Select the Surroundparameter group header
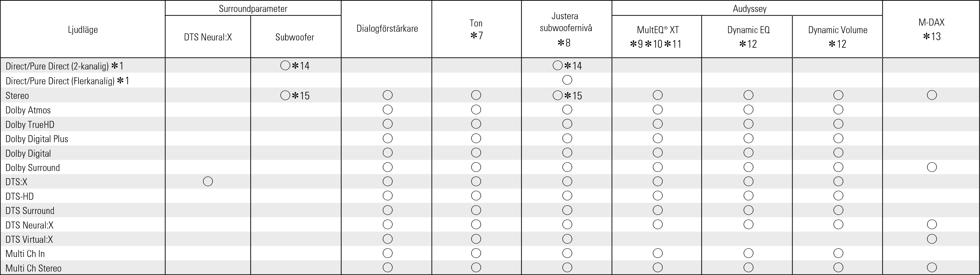This screenshot has width=980, height=275. pyautogui.click(x=253, y=8)
